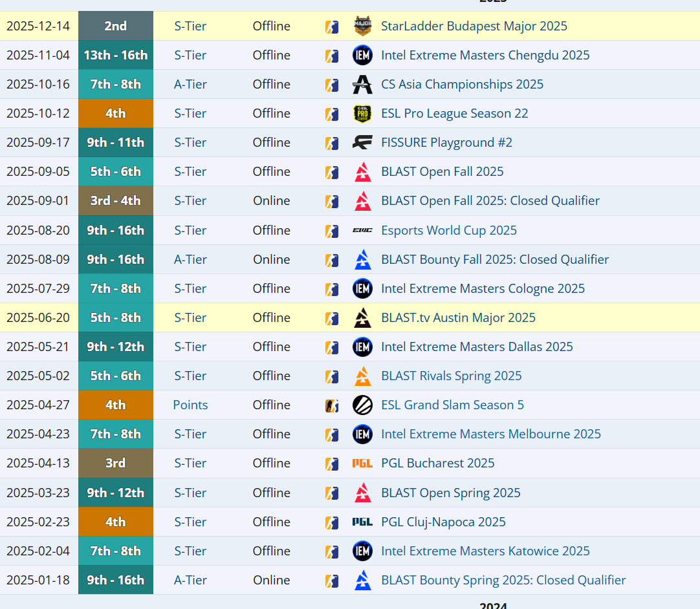
Task: Open Intel Extreme Masters Cologne 2025 link
Action: (483, 288)
